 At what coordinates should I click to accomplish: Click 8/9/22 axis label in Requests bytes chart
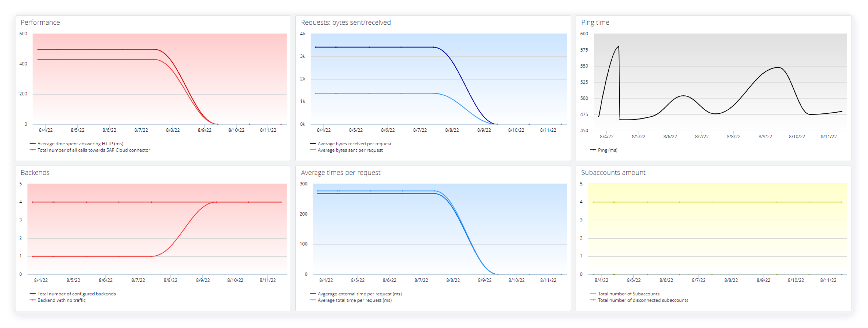click(x=484, y=130)
